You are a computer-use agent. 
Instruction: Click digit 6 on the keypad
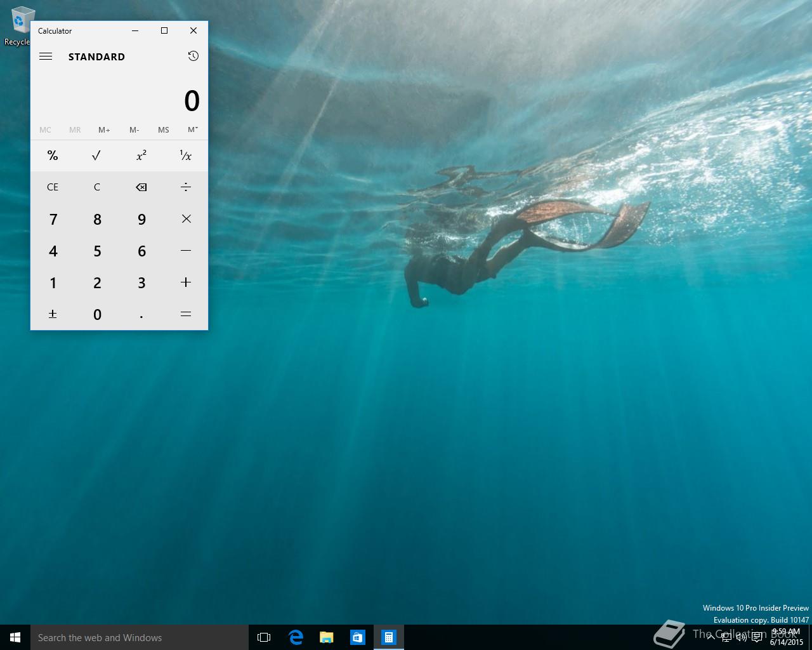(141, 251)
